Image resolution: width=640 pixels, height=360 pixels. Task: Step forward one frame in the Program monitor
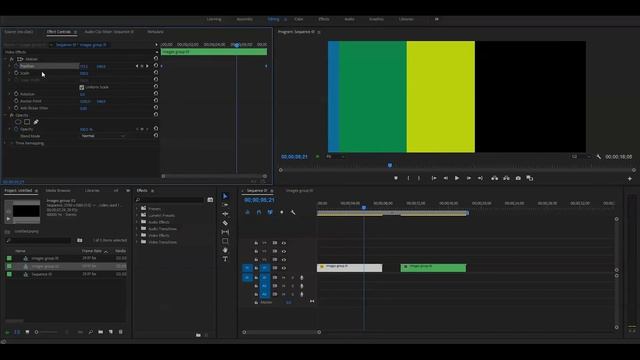[x=469, y=178]
